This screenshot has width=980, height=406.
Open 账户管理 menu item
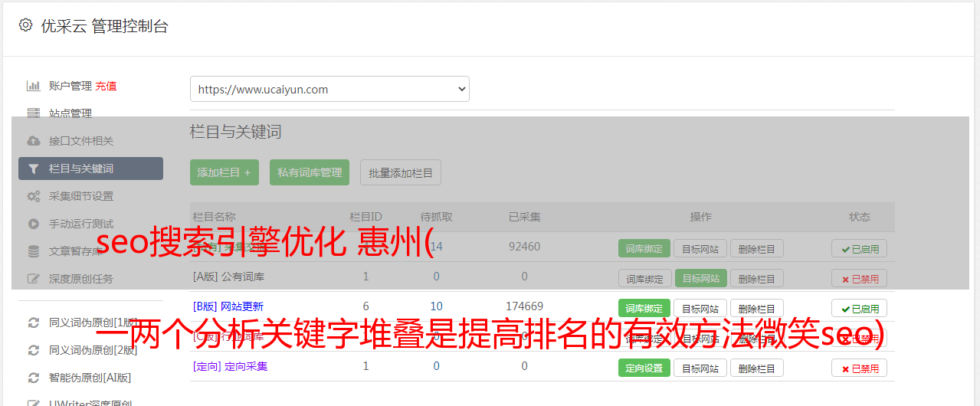click(x=70, y=86)
